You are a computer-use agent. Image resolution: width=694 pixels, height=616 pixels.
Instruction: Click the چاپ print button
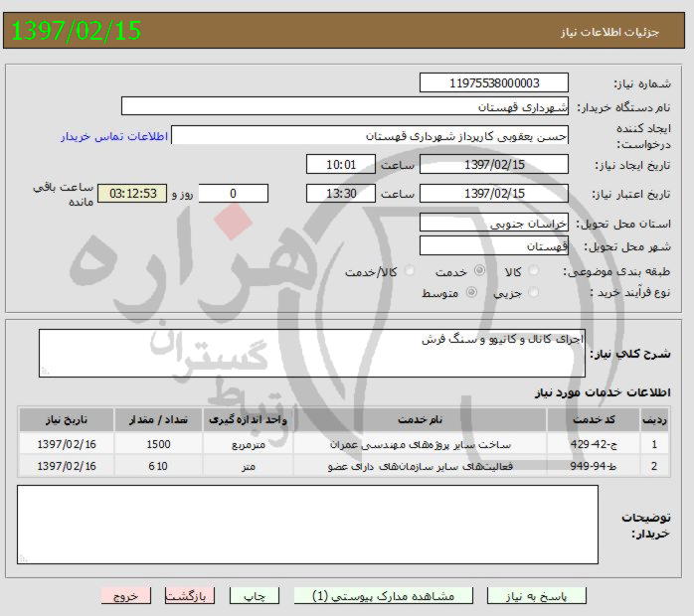point(255,596)
